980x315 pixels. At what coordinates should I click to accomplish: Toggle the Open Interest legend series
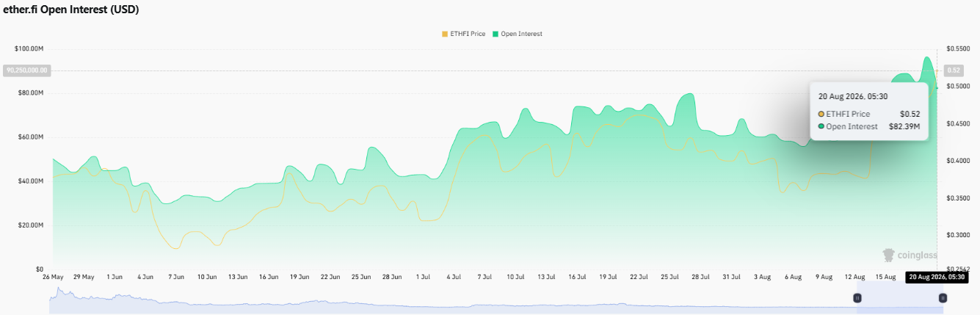pos(518,34)
